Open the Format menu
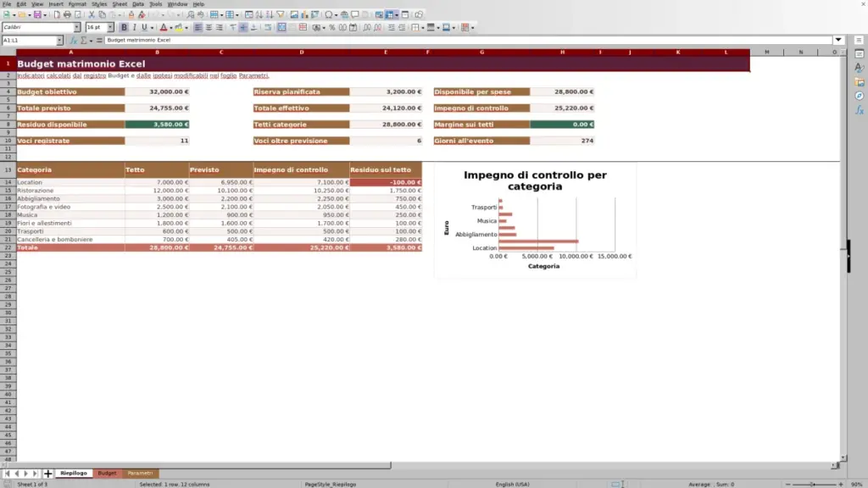 click(x=77, y=4)
